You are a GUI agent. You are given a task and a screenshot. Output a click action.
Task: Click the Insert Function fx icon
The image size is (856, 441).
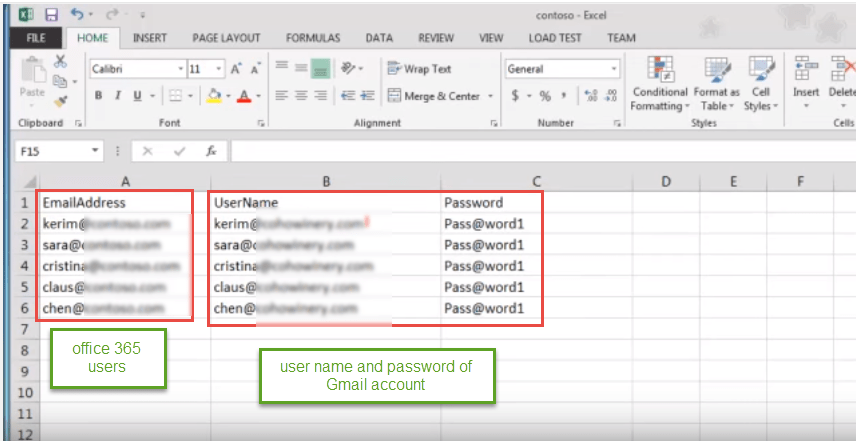click(x=211, y=151)
